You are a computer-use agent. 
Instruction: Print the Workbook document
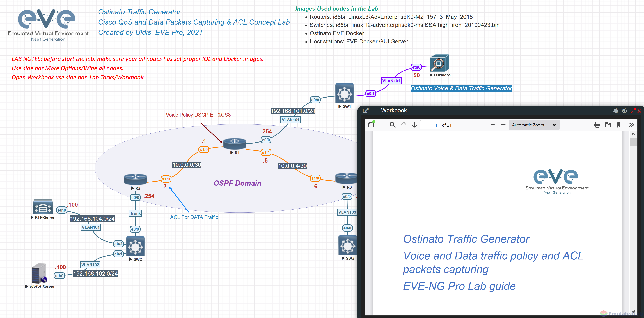[597, 125]
